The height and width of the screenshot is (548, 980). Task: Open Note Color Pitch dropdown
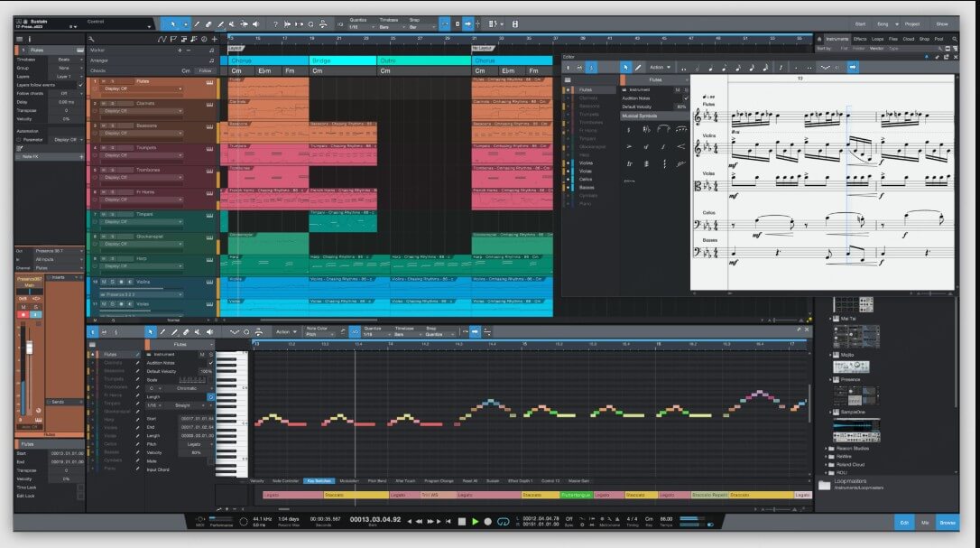tap(321, 335)
